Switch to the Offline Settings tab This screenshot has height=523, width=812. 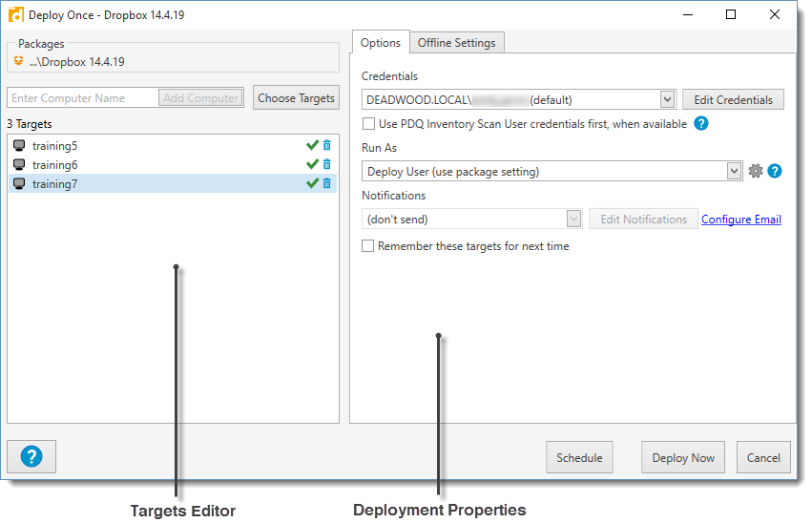click(x=456, y=43)
